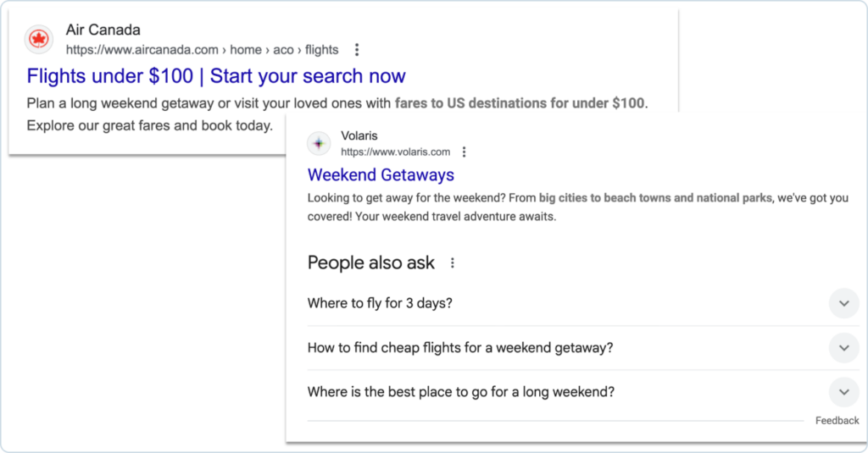Open the 'Flights under $100' result link

point(216,76)
